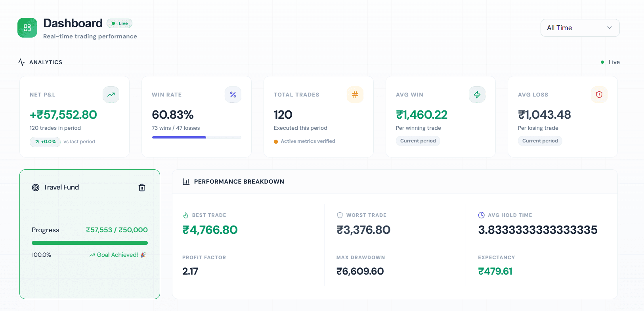This screenshot has width=644, height=311.
Task: Click the ₹57,553 / ₹50,000 progress amount
Action: tap(117, 230)
